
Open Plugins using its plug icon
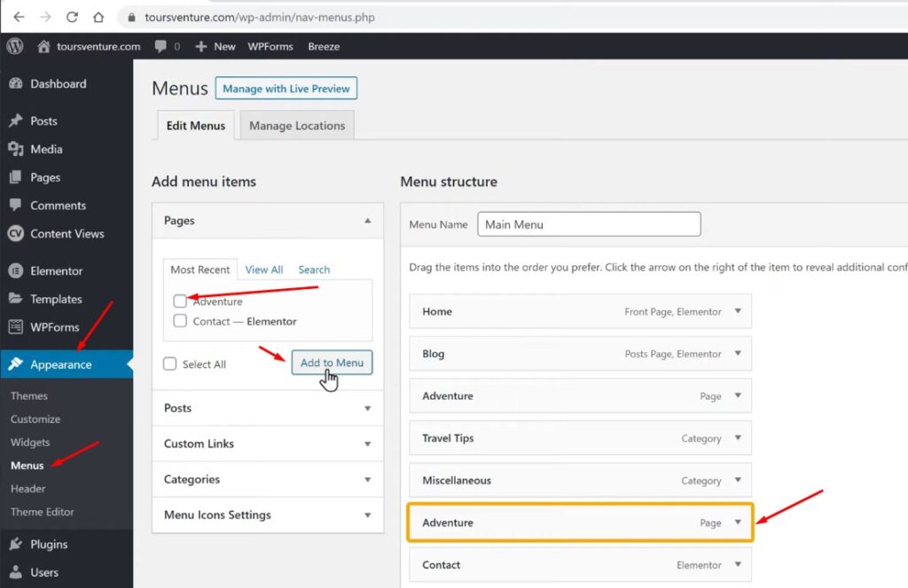coord(15,544)
